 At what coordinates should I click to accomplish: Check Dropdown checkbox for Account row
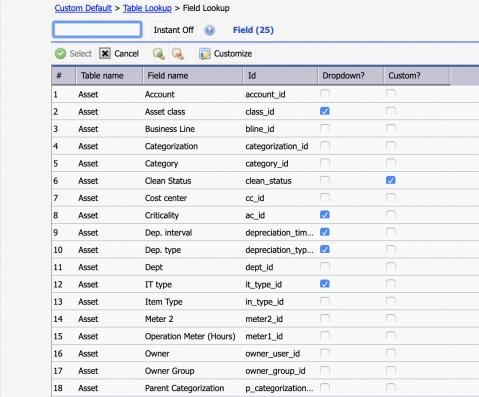click(325, 94)
